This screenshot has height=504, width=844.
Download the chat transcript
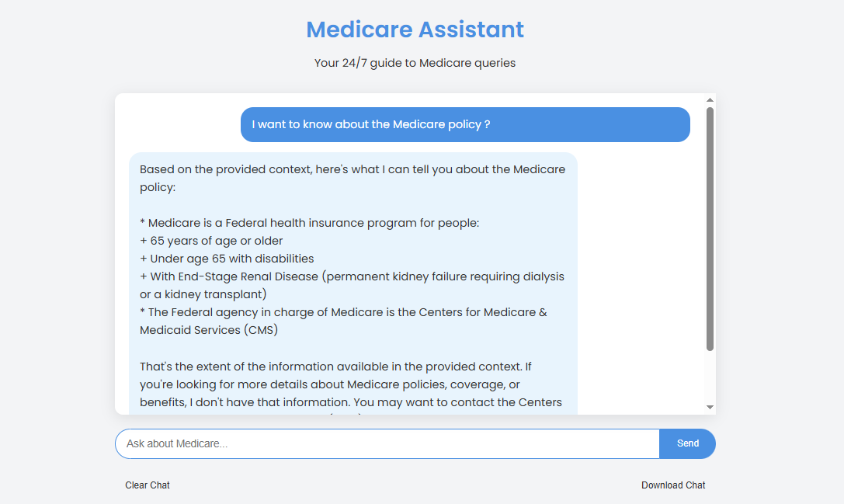(x=673, y=485)
